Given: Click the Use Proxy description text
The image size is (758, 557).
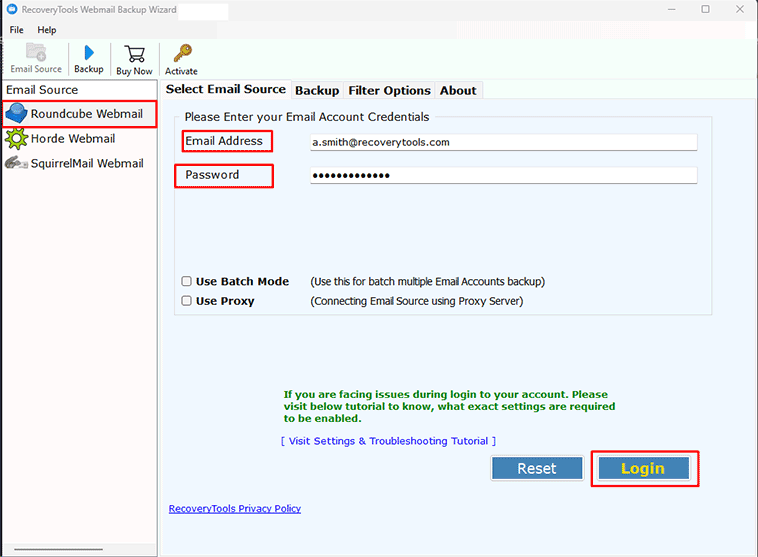Looking at the screenshot, I should pos(417,301).
